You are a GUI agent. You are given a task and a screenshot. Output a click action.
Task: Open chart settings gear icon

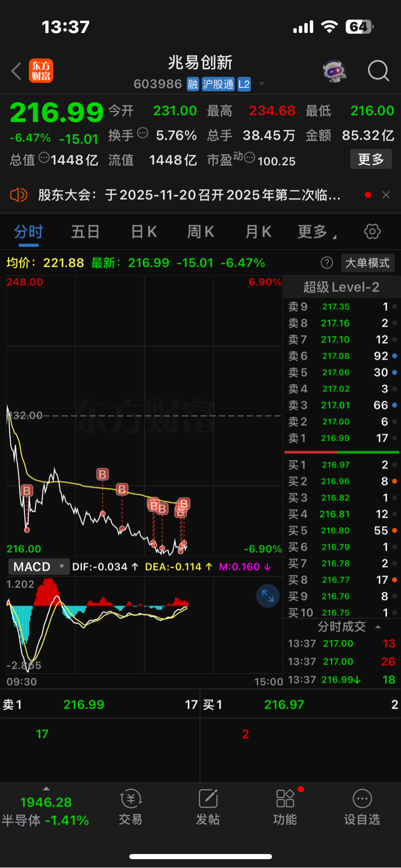click(x=372, y=231)
